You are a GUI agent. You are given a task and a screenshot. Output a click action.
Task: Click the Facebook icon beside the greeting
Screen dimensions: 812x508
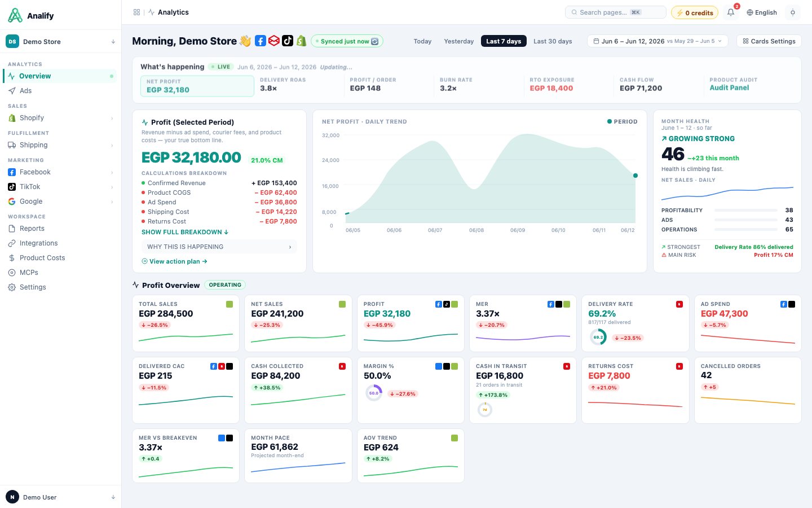coord(261,41)
